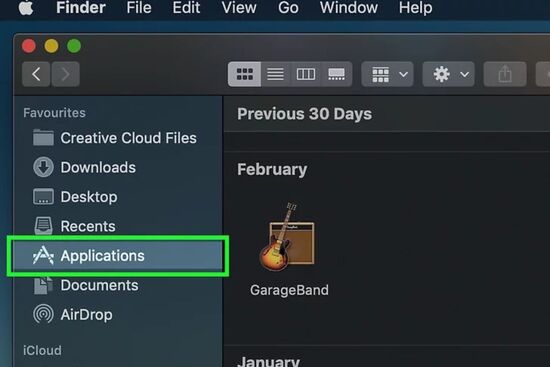This screenshot has width=550, height=367.
Task: Open the gear action menu dropdown
Action: (448, 74)
